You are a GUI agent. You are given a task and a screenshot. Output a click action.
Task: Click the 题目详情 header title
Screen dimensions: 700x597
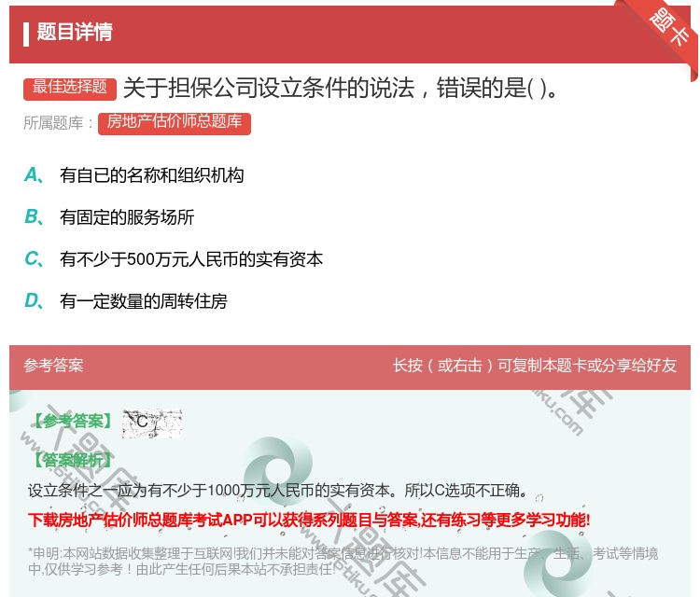[x=75, y=32]
